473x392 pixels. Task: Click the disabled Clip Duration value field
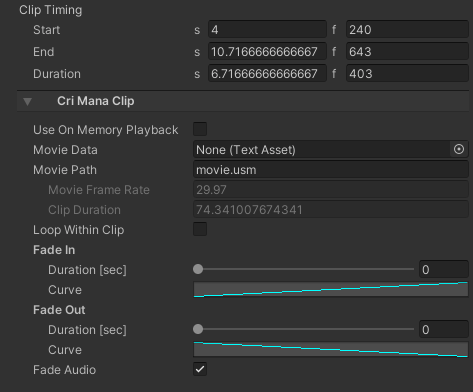tap(331, 209)
